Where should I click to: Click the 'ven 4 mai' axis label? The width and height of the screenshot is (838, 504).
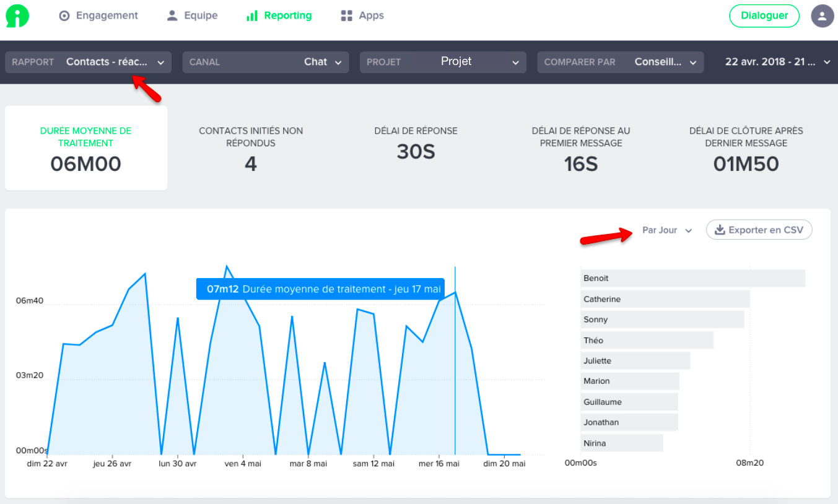[242, 463]
